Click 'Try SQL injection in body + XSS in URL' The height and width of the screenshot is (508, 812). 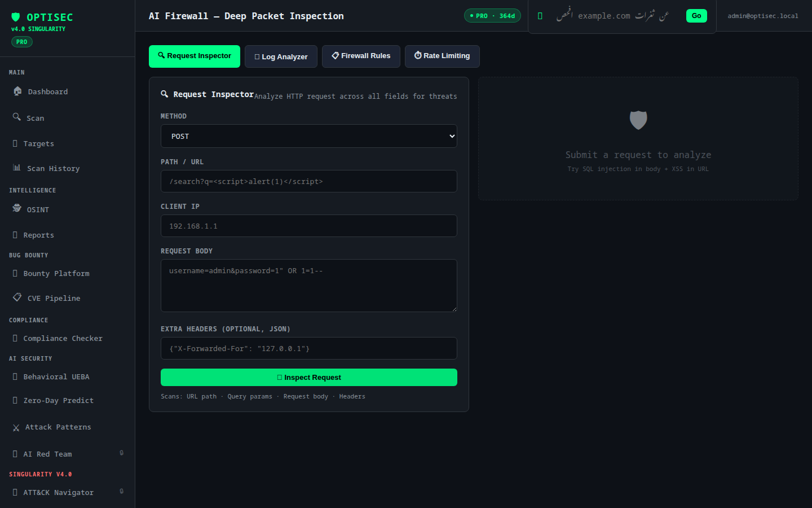pos(638,169)
